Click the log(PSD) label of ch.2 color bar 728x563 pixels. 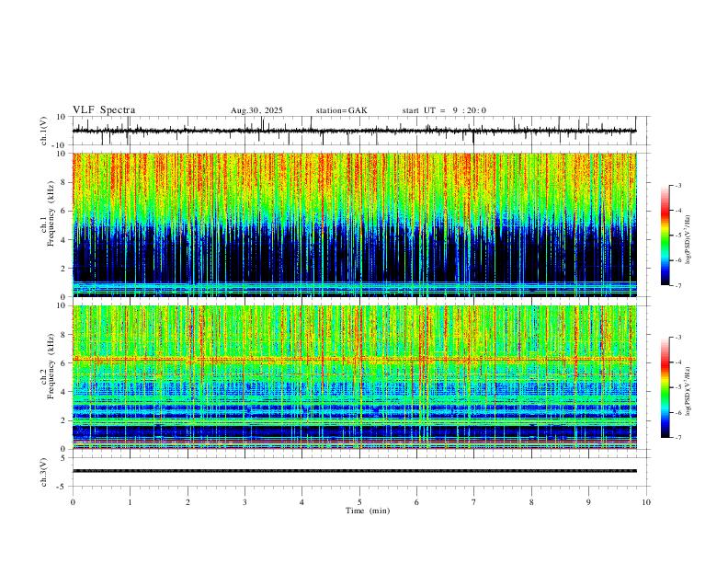pos(688,391)
